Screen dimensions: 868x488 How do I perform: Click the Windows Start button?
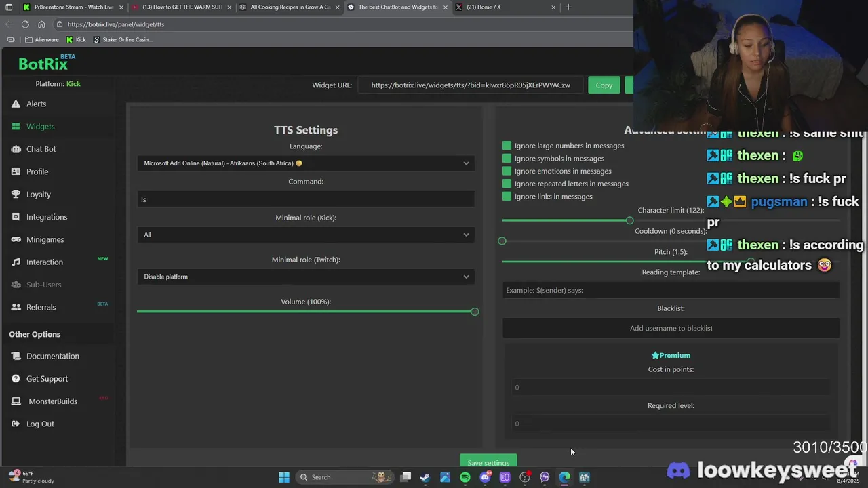(284, 477)
